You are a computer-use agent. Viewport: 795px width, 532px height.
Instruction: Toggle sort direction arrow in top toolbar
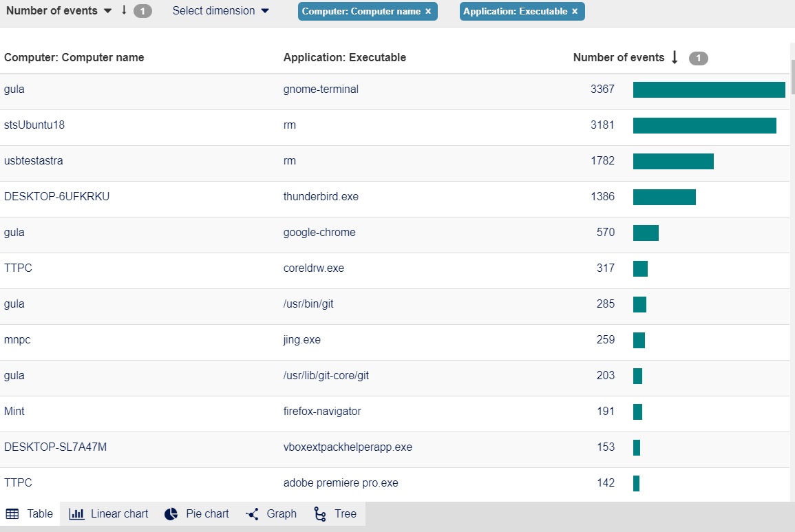[124, 11]
